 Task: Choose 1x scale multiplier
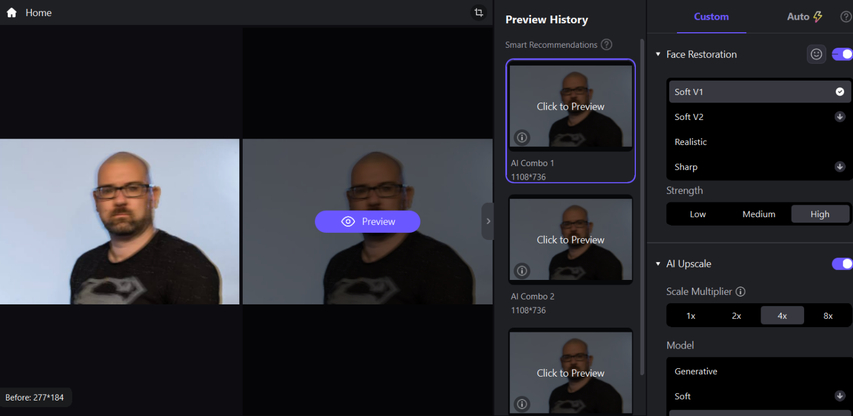[691, 315]
